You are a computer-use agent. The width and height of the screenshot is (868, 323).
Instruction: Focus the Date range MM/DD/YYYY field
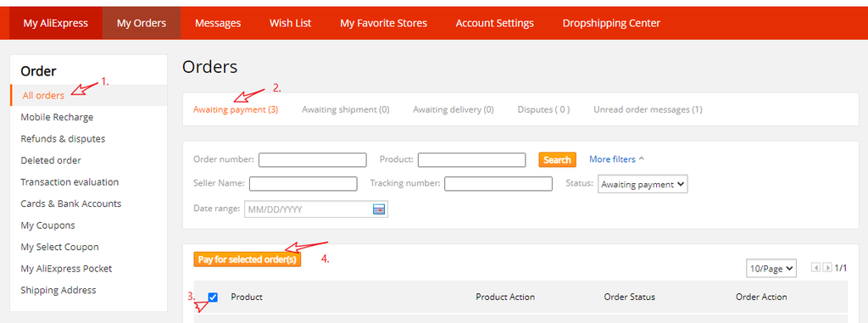(316, 209)
